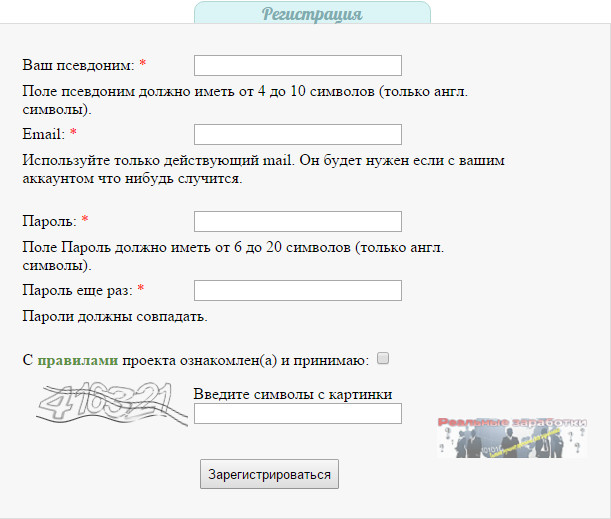This screenshot has height=519, width=611.
Task: Click the Регистрация tab header
Action: pos(311,14)
